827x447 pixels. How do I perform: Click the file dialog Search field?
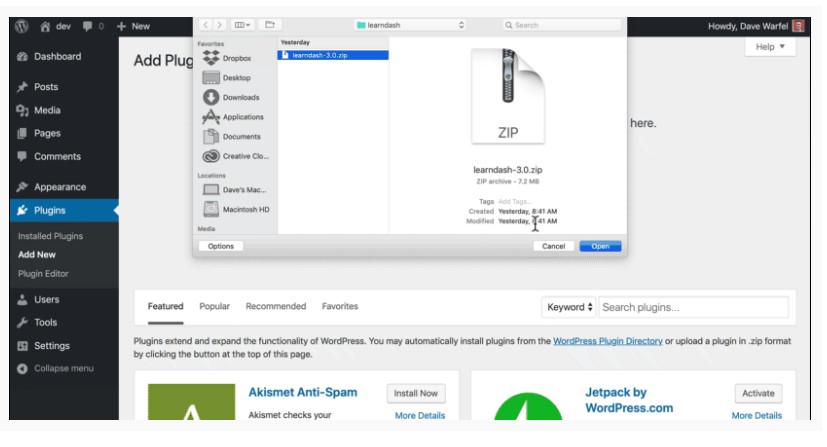pos(562,25)
